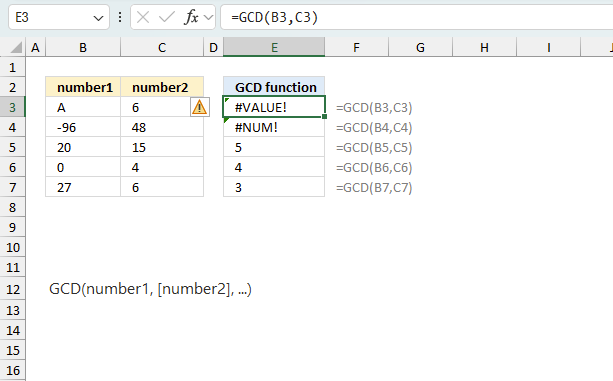Select row 6 header
Viewport: 613px width, 381px height.
pos(13,167)
